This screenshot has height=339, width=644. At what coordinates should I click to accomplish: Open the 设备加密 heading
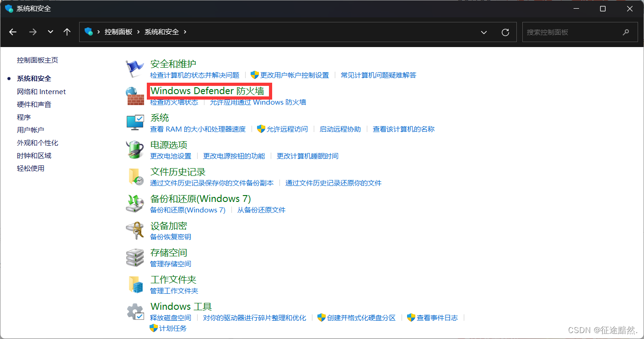(x=169, y=226)
